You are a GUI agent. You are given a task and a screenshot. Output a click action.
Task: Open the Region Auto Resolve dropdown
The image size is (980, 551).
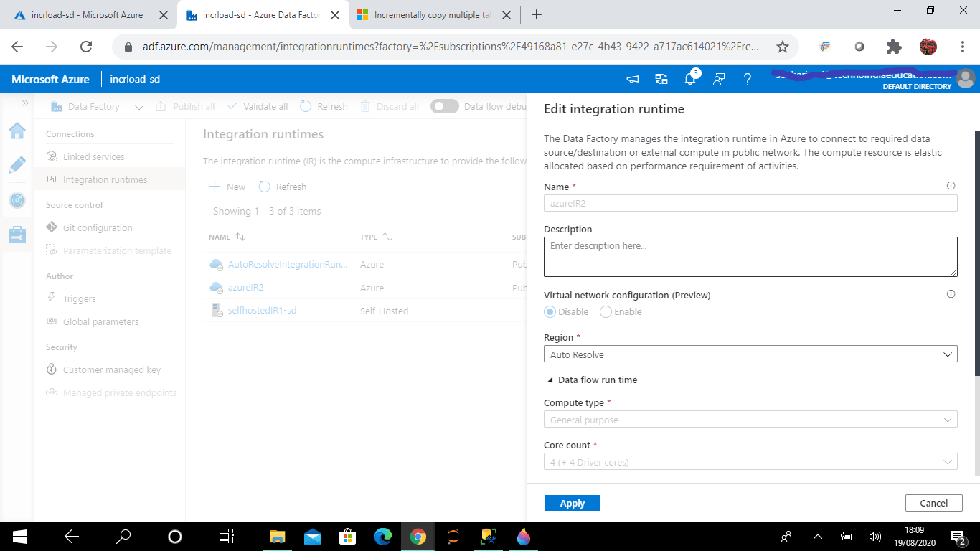[750, 354]
